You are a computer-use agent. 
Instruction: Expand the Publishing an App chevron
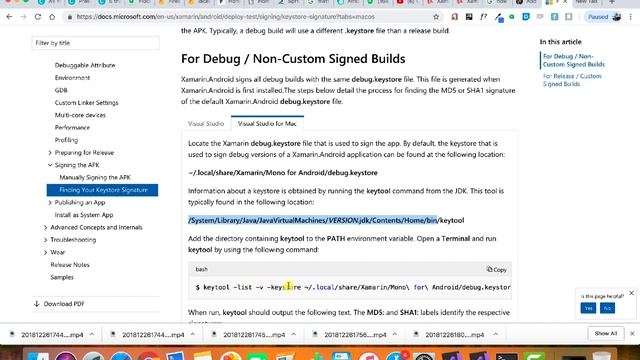click(50, 202)
